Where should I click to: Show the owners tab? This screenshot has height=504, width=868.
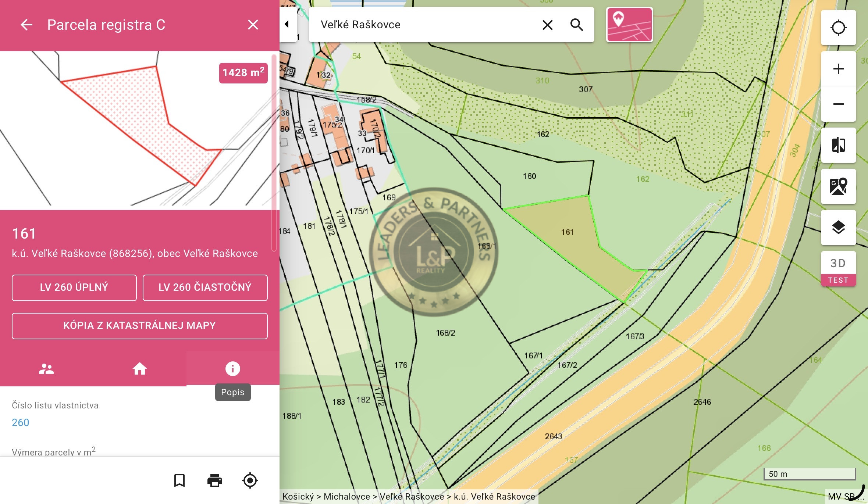(x=46, y=368)
